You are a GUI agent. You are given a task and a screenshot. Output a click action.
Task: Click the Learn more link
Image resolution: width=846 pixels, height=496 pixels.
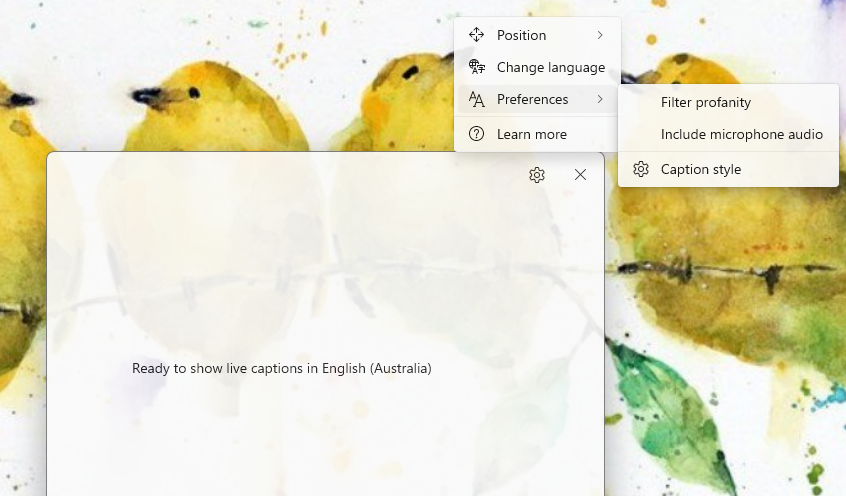(x=531, y=134)
